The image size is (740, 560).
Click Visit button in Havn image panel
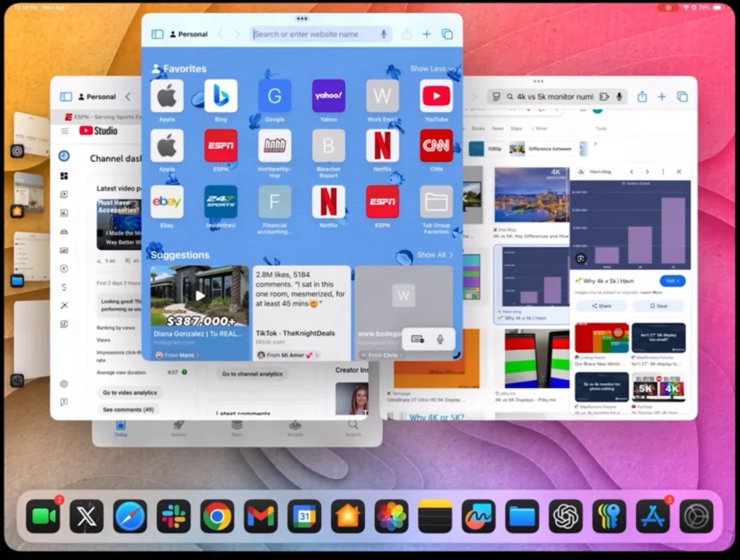[673, 280]
